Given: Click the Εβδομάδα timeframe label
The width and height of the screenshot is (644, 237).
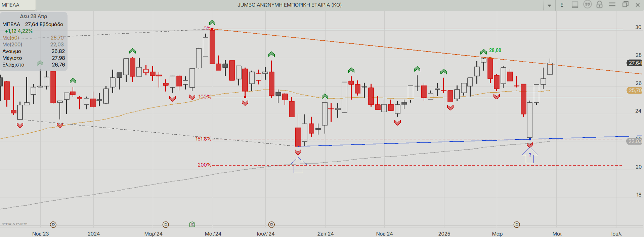Looking at the screenshot, I should (51, 24).
